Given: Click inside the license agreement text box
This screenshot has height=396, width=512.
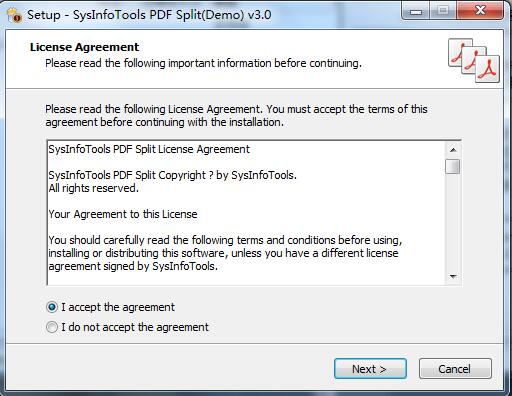Looking at the screenshot, I should click(x=246, y=213).
